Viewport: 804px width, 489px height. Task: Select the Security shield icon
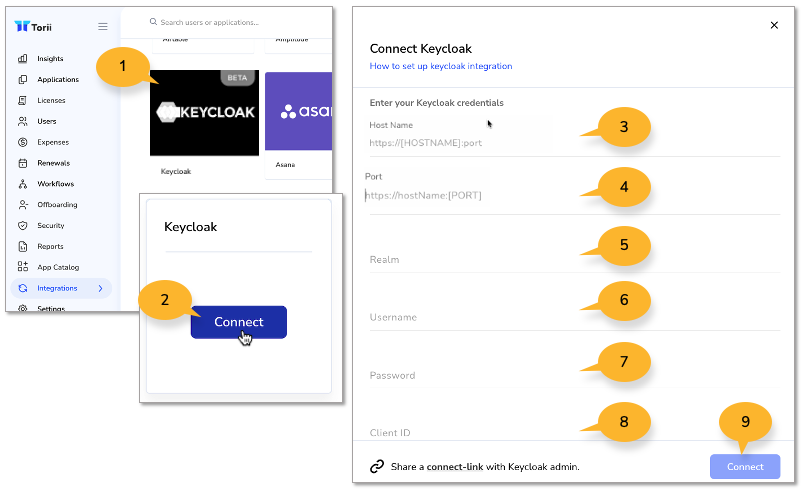[23, 226]
